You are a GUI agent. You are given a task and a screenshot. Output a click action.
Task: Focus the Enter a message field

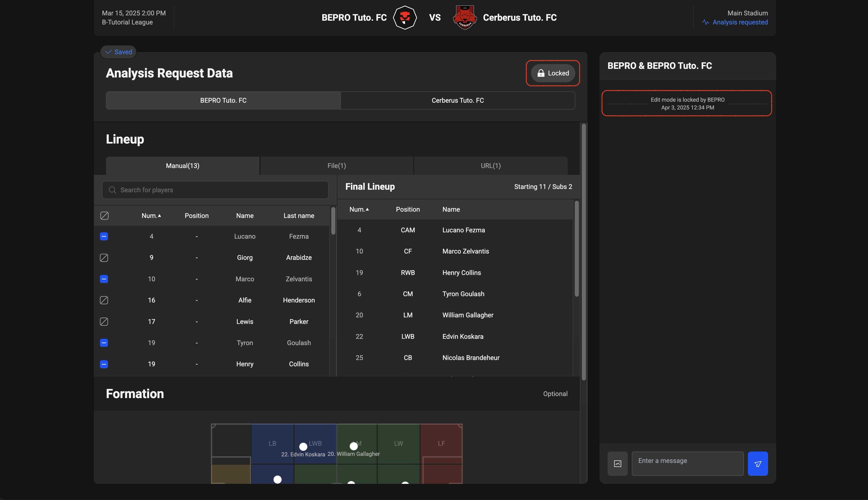(687, 464)
